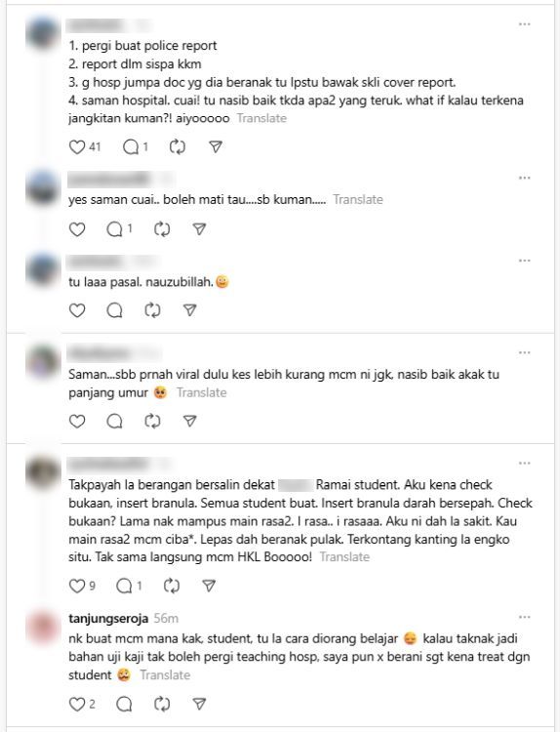This screenshot has width=560, height=732.
Task: Share the 'tu laaa pasal. nauzubillah' comment
Action: (x=190, y=310)
